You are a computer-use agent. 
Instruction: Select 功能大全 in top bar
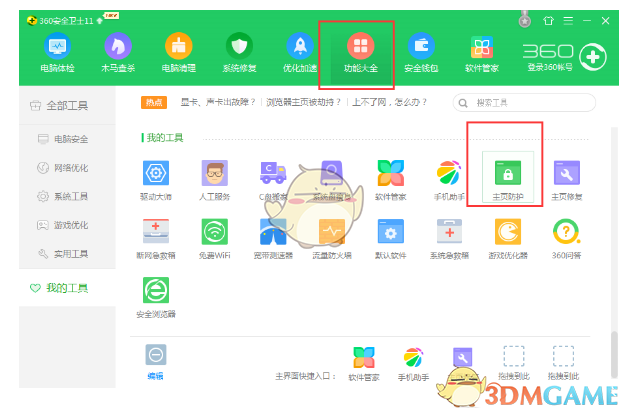pyautogui.click(x=360, y=53)
